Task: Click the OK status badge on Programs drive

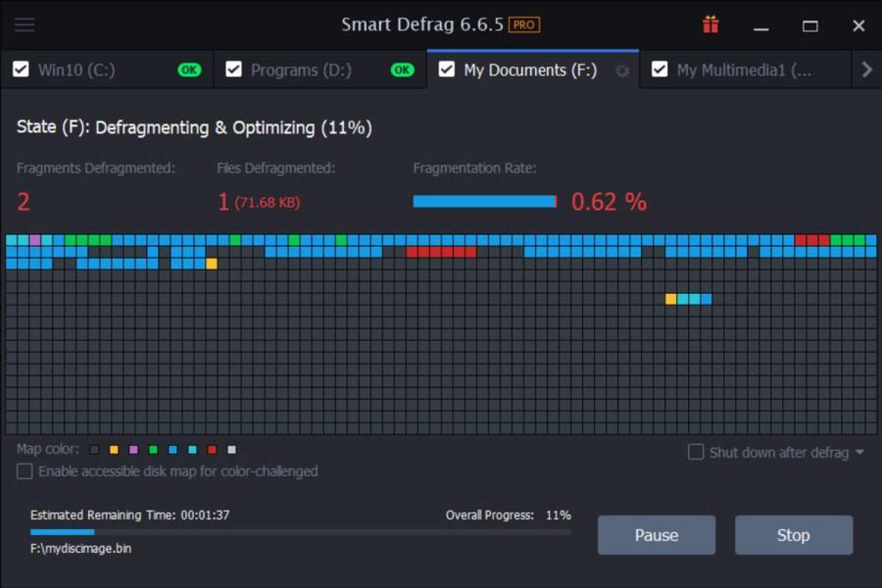Action: point(402,70)
